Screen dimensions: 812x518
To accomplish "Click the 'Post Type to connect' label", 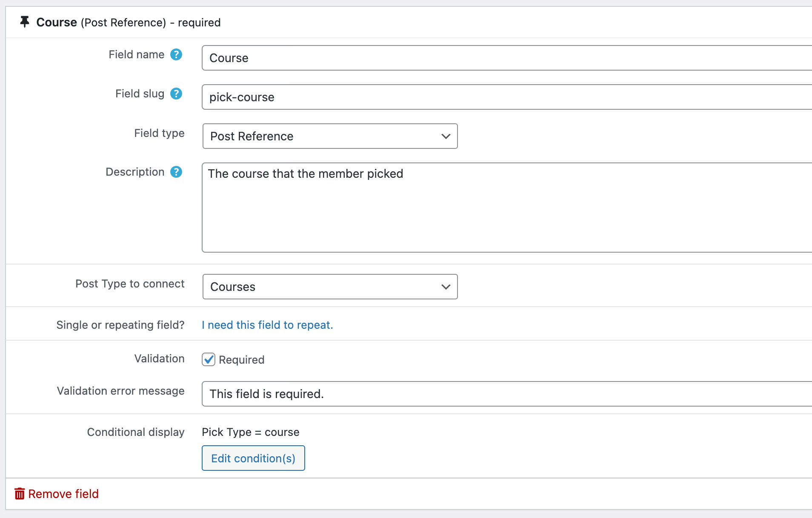I will click(130, 284).
